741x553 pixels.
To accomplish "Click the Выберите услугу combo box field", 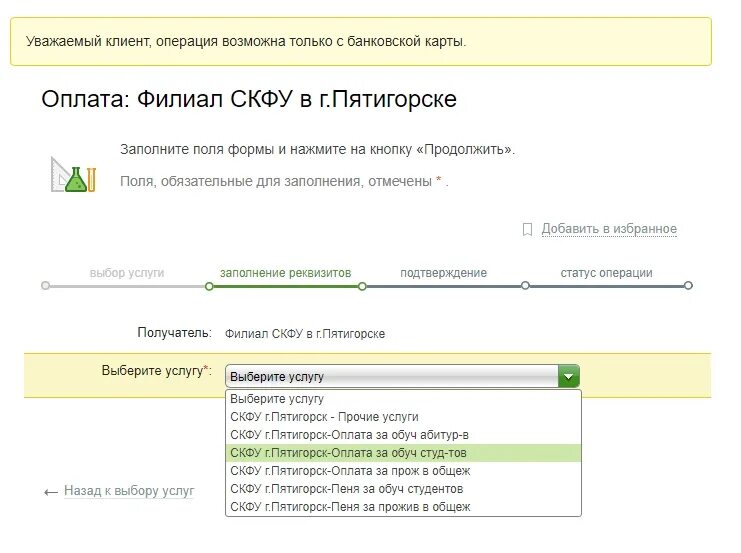I will coord(403,377).
